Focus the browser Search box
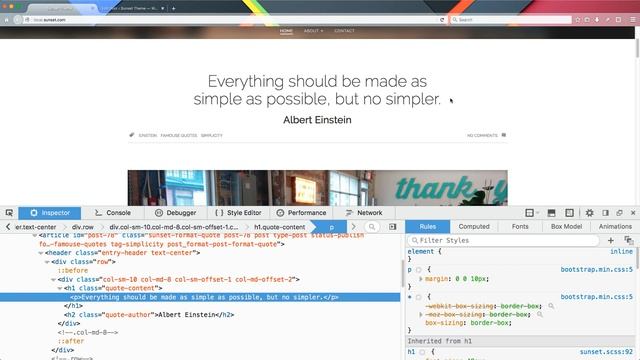The height and width of the screenshot is (360, 640). (x=510, y=20)
